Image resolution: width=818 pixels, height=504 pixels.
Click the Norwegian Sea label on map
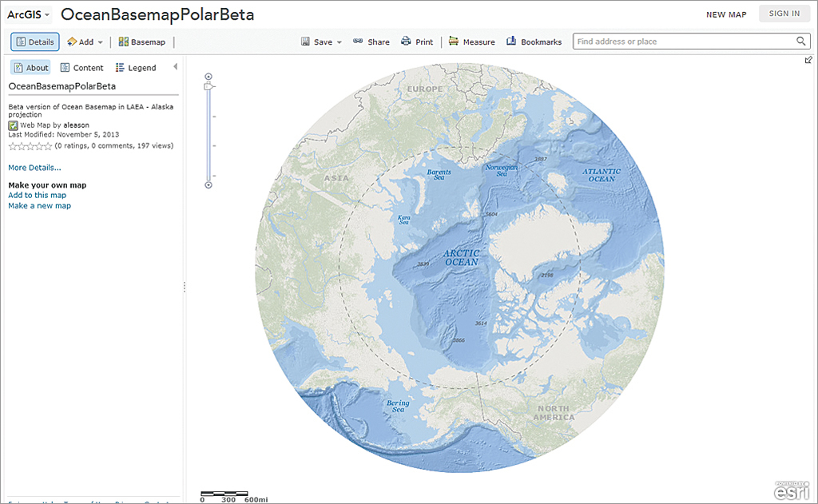[x=502, y=171]
